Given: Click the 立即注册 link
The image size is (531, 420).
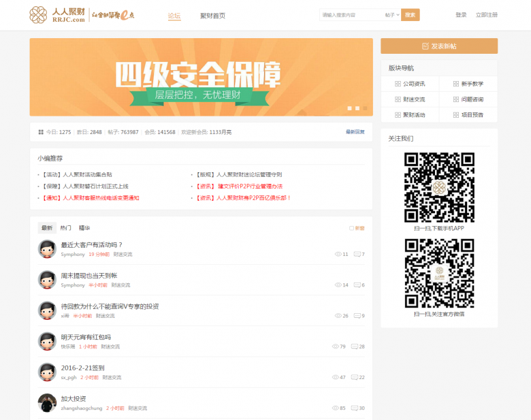Looking at the screenshot, I should click(x=486, y=15).
